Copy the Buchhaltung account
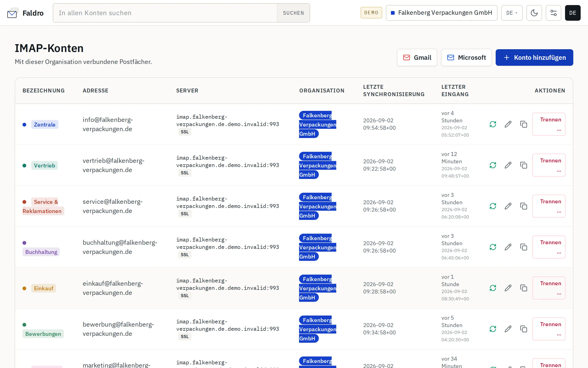This screenshot has width=588, height=368. click(523, 247)
